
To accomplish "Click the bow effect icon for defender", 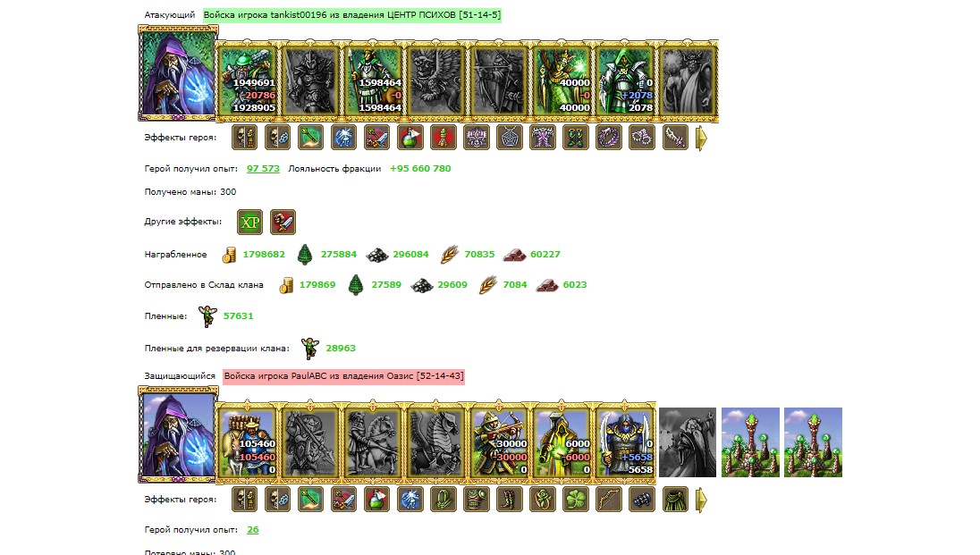I will coord(609,500).
